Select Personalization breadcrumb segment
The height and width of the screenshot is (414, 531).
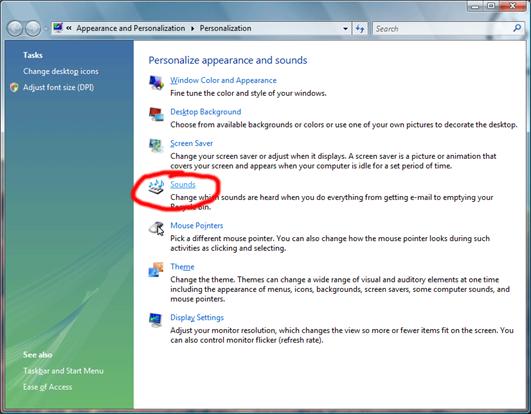click(225, 28)
